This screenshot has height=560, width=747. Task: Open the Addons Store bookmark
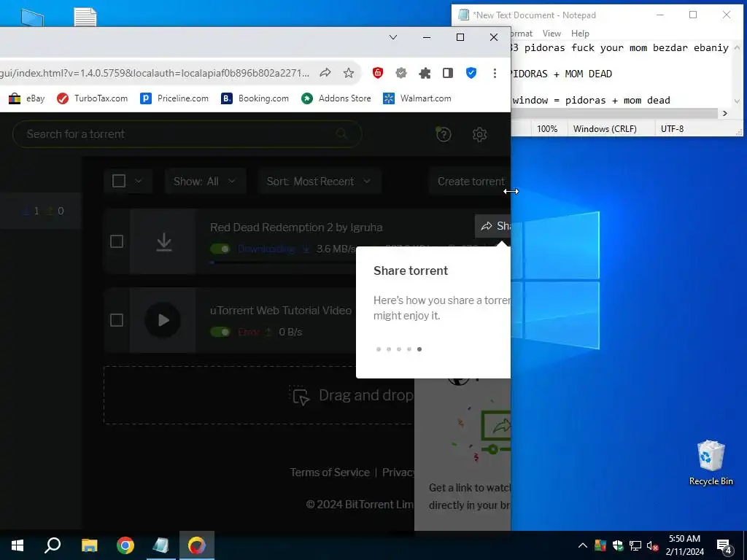coord(336,98)
